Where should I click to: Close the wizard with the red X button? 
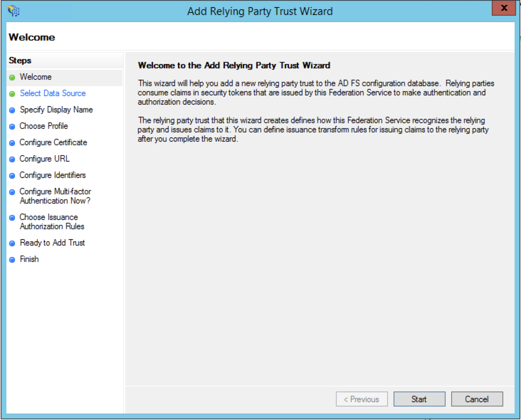tap(504, 8)
